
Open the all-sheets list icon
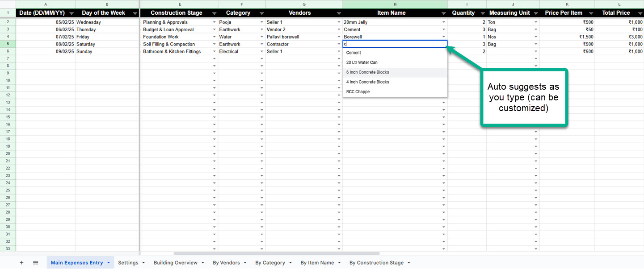tap(35, 262)
